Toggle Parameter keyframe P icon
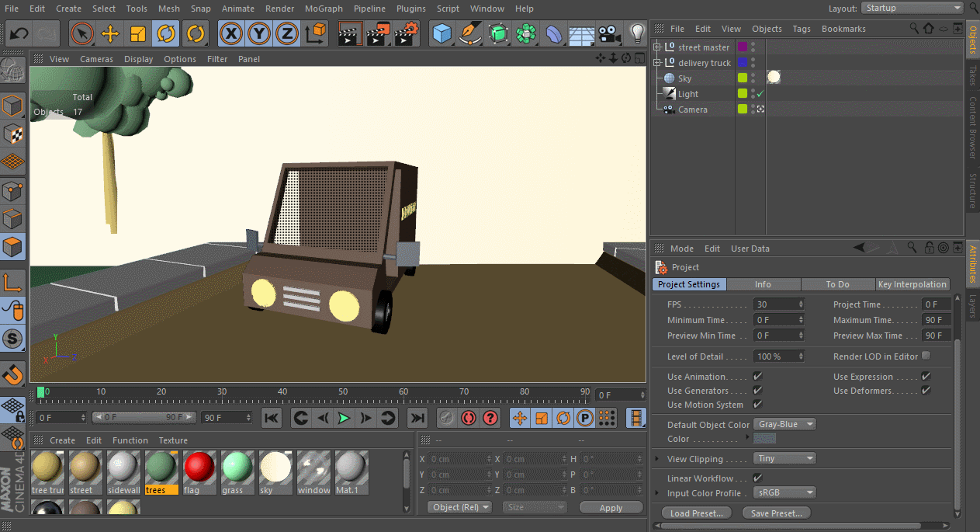The height and width of the screenshot is (532, 980). [x=585, y=418]
